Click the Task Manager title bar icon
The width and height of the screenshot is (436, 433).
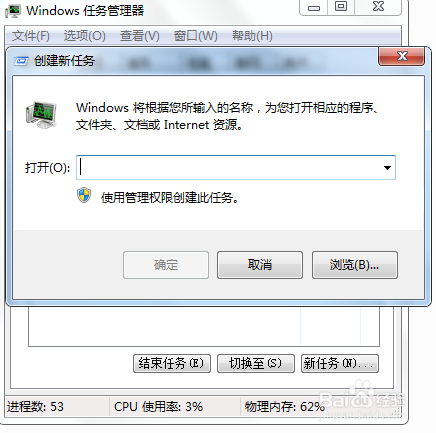pyautogui.click(x=13, y=11)
